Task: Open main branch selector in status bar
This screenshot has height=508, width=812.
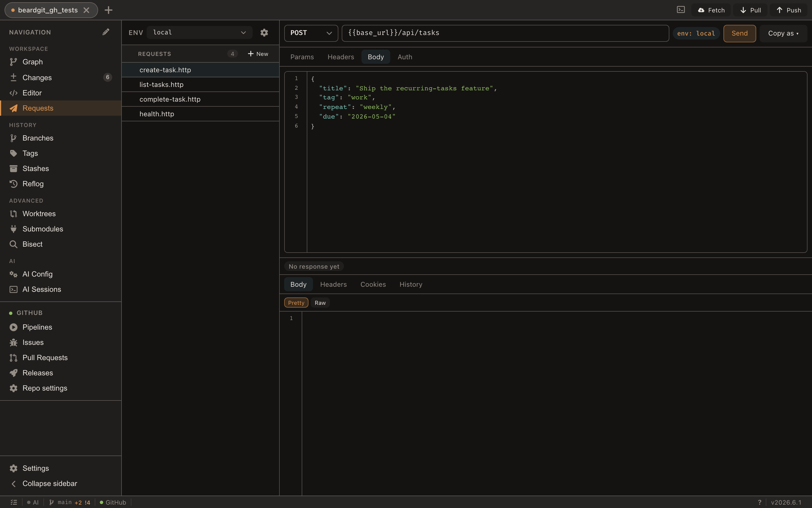Action: coord(69,502)
